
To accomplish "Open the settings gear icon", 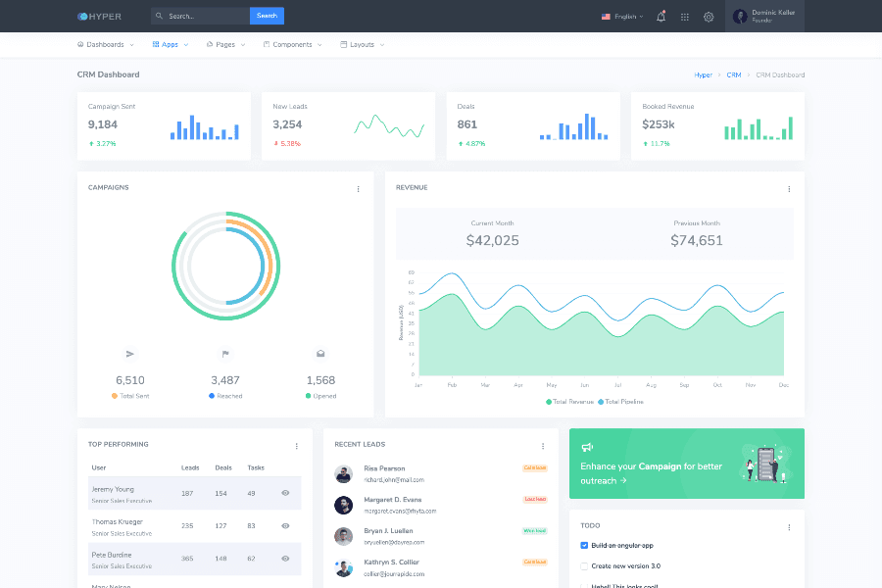I will click(708, 17).
